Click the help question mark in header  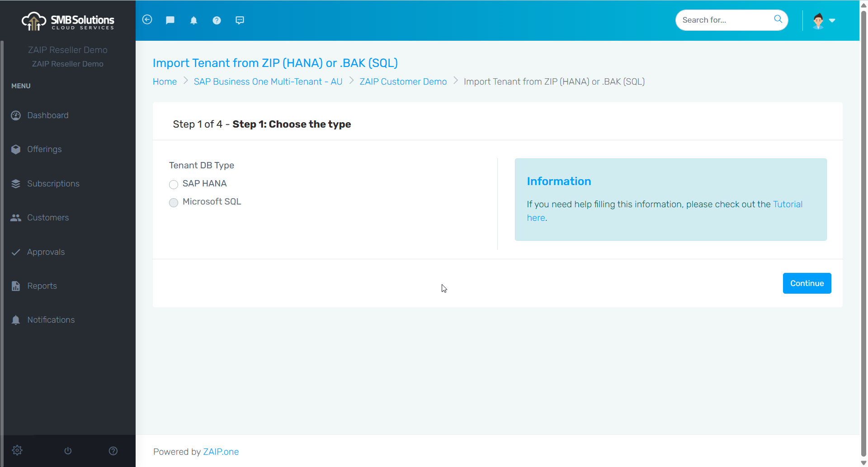click(x=217, y=20)
